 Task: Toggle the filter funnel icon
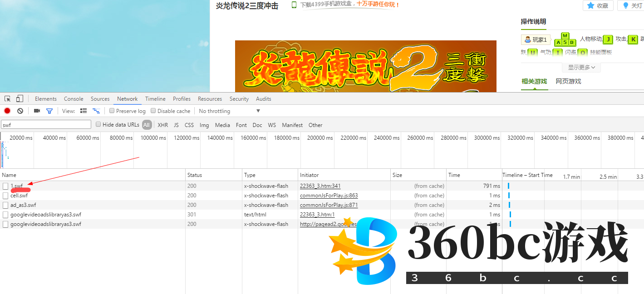click(49, 111)
